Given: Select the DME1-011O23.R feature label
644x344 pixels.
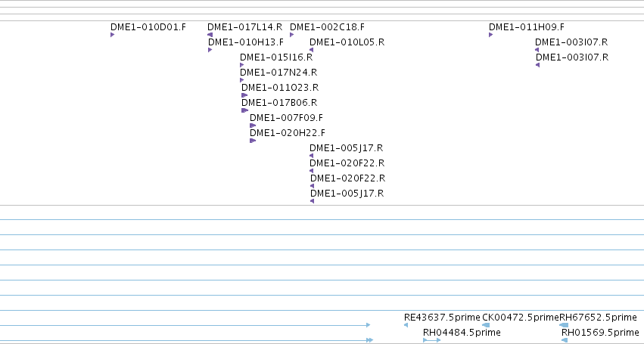Looking at the screenshot, I should (x=280, y=88).
